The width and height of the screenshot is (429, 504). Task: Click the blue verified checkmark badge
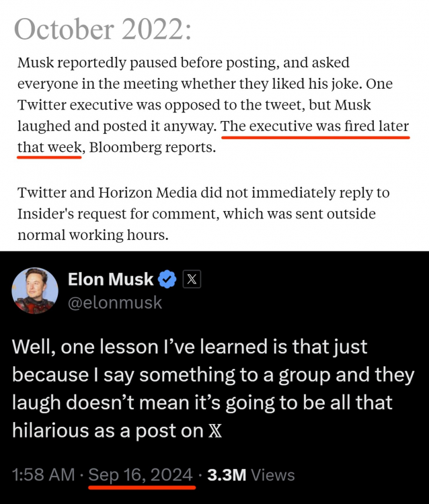167,280
